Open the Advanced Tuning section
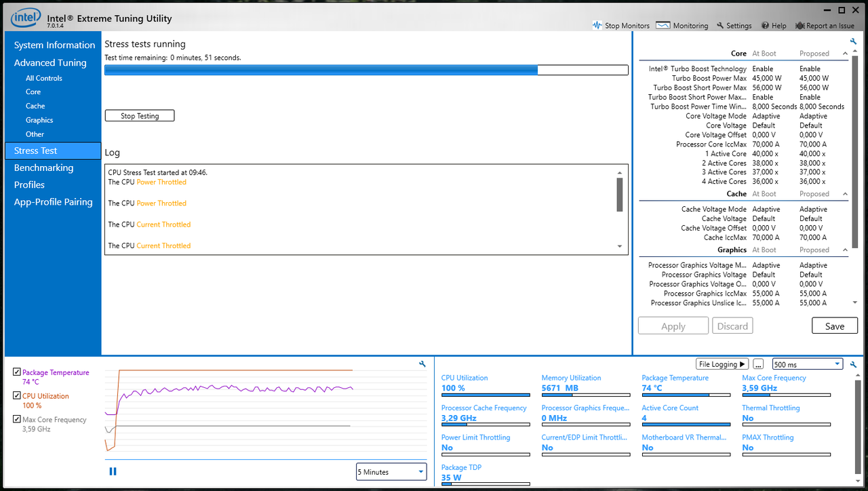The width and height of the screenshot is (868, 491). (x=50, y=63)
